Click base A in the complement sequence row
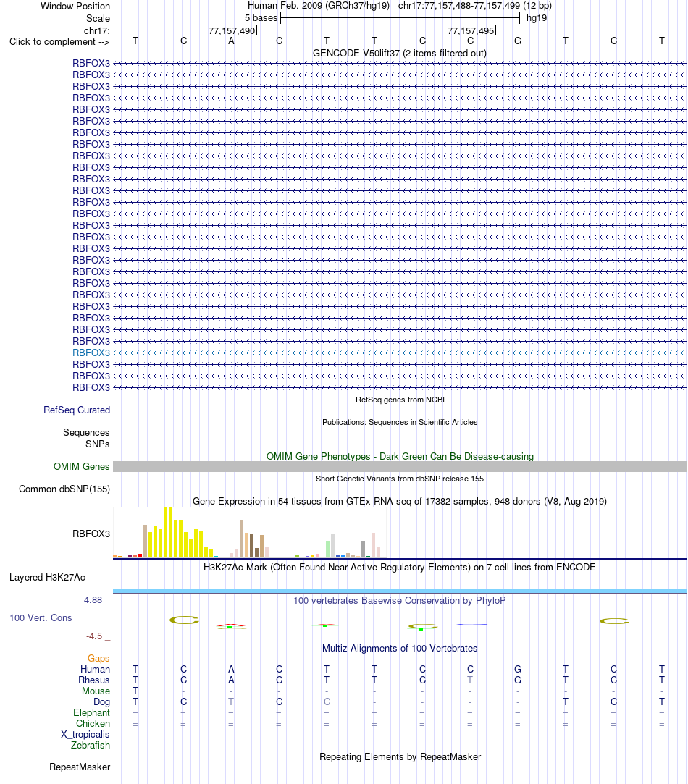Screen dimensions: 688x784 (231, 41)
